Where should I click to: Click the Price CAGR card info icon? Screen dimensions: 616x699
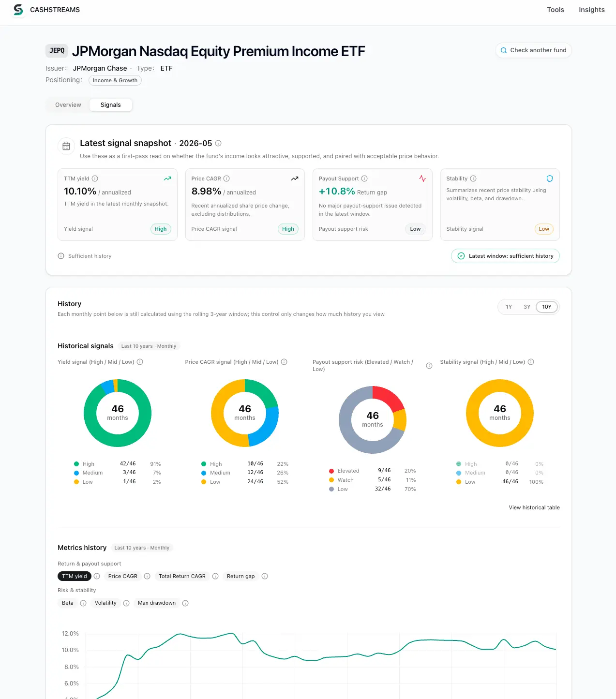[226, 178]
